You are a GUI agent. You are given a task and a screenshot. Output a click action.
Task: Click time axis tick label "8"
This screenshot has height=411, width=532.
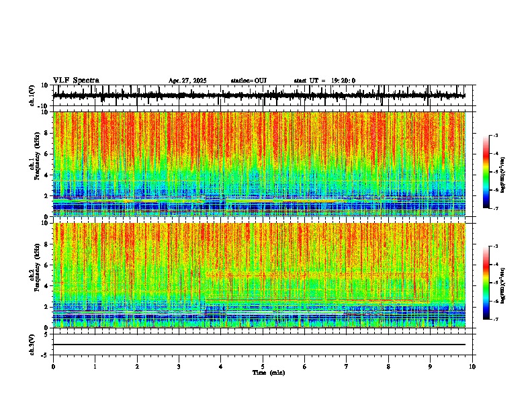click(388, 367)
